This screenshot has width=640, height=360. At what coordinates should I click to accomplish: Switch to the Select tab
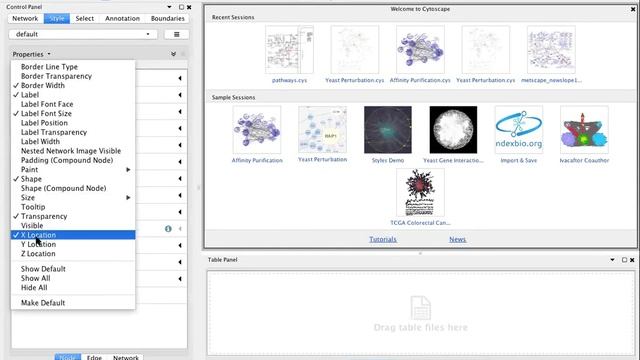84,18
